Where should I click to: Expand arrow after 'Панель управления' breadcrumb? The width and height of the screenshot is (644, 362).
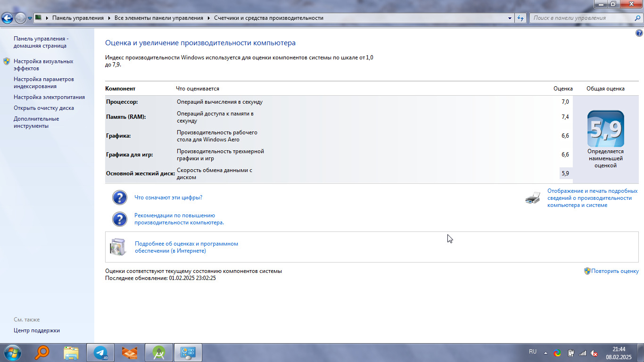pyautogui.click(x=109, y=18)
